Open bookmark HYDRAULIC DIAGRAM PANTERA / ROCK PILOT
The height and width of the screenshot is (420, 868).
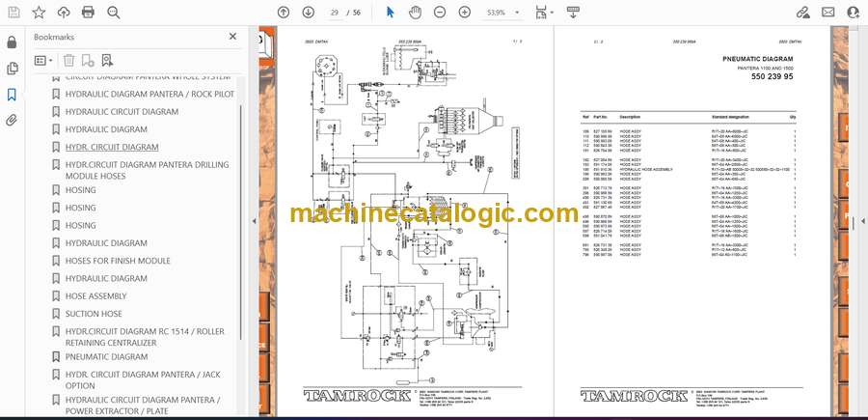(x=149, y=95)
